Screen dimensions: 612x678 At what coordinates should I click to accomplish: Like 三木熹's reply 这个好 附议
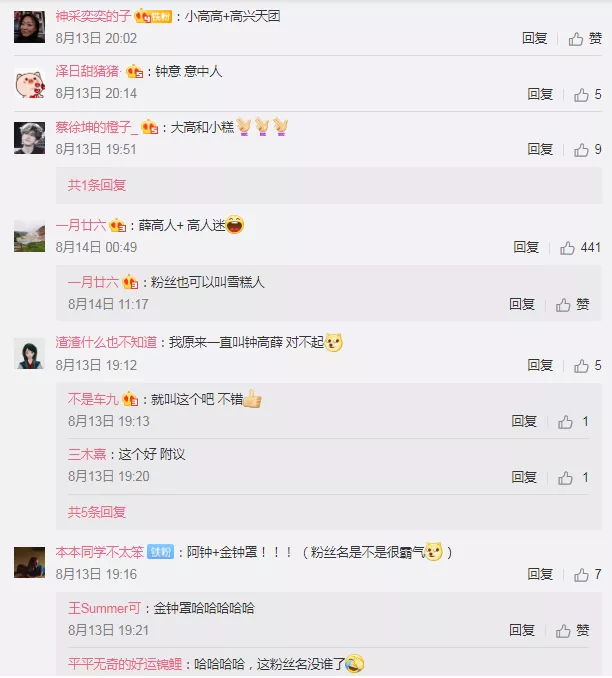[x=573, y=477]
